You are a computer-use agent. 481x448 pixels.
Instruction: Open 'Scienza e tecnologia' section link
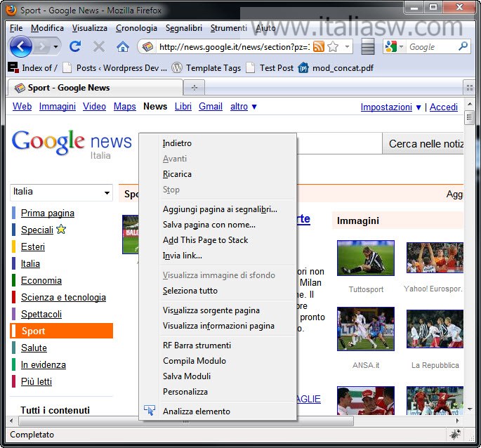click(63, 297)
